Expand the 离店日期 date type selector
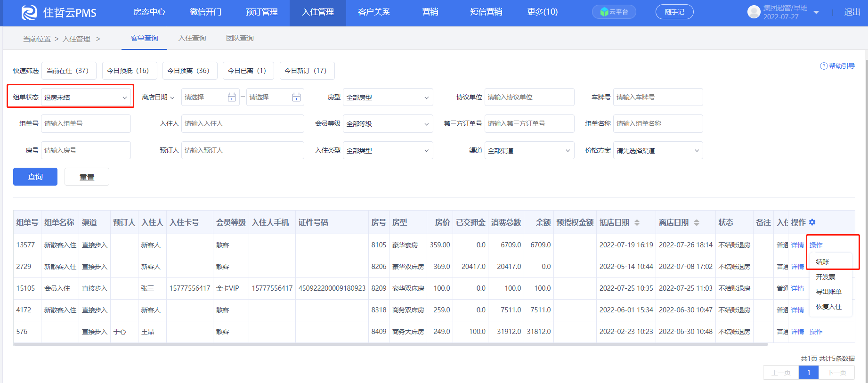The image size is (868, 383). click(x=158, y=97)
